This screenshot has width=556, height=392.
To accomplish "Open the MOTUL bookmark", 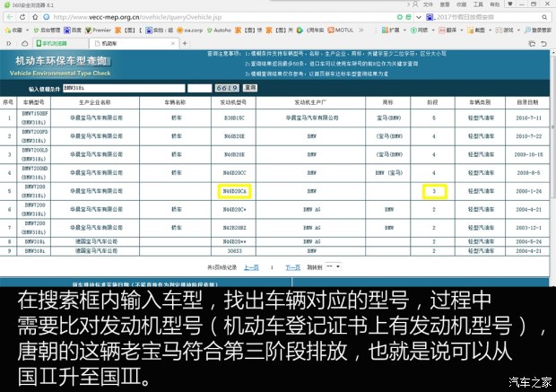I will pos(341,30).
